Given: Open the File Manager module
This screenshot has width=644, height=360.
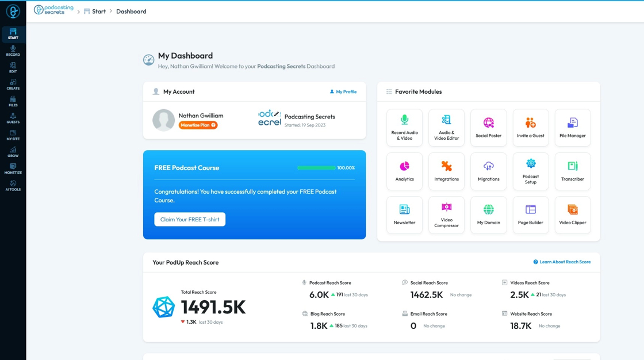Looking at the screenshot, I should click(573, 128).
